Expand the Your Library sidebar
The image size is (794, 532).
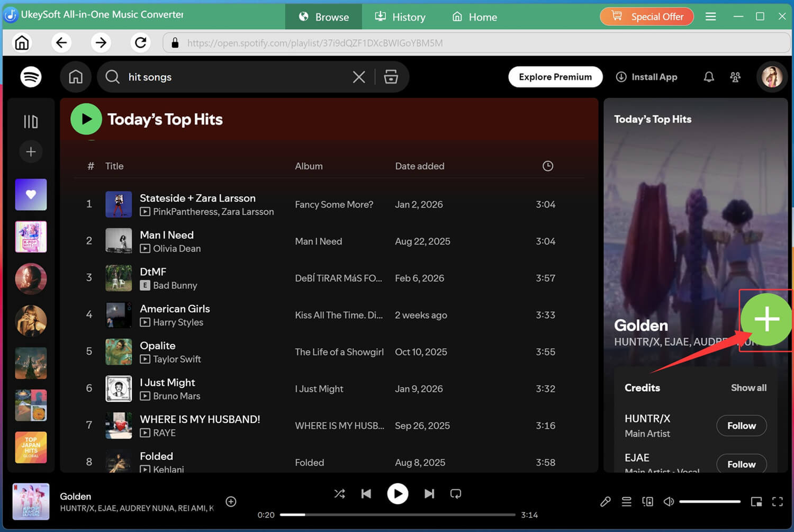[x=30, y=122]
